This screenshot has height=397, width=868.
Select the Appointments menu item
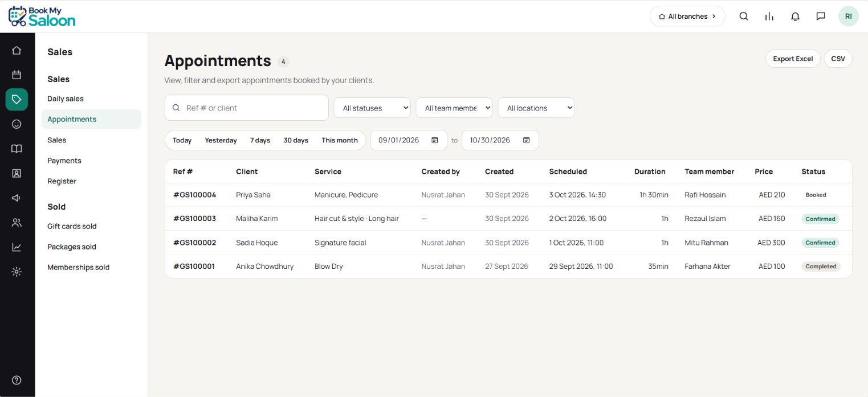(91, 119)
